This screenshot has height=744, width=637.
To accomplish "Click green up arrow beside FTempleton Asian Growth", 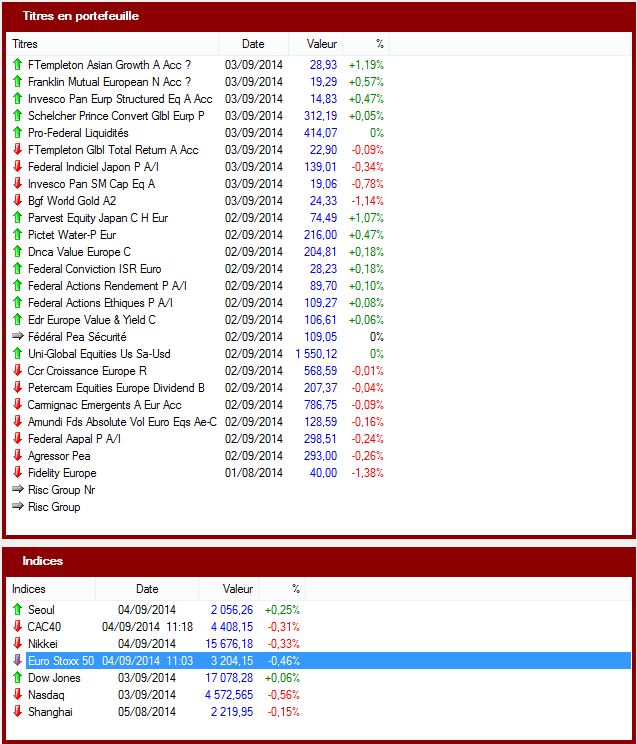I will [17, 64].
